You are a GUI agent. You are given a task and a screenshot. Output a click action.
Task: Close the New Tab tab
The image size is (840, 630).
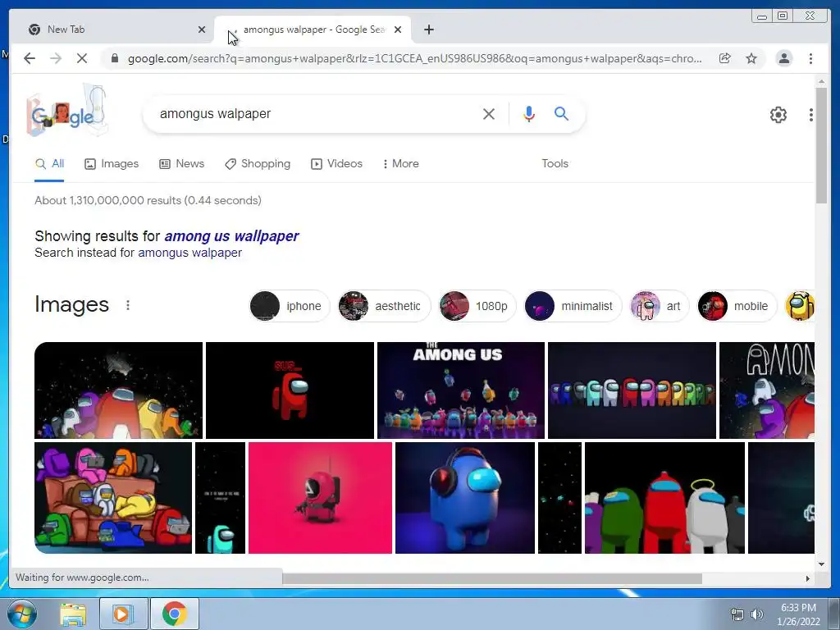tap(202, 30)
